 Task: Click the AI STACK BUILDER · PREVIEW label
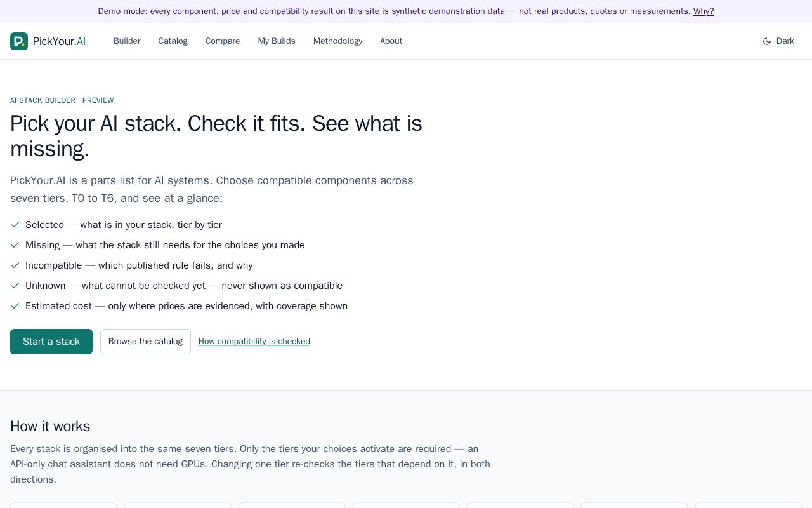(62, 100)
